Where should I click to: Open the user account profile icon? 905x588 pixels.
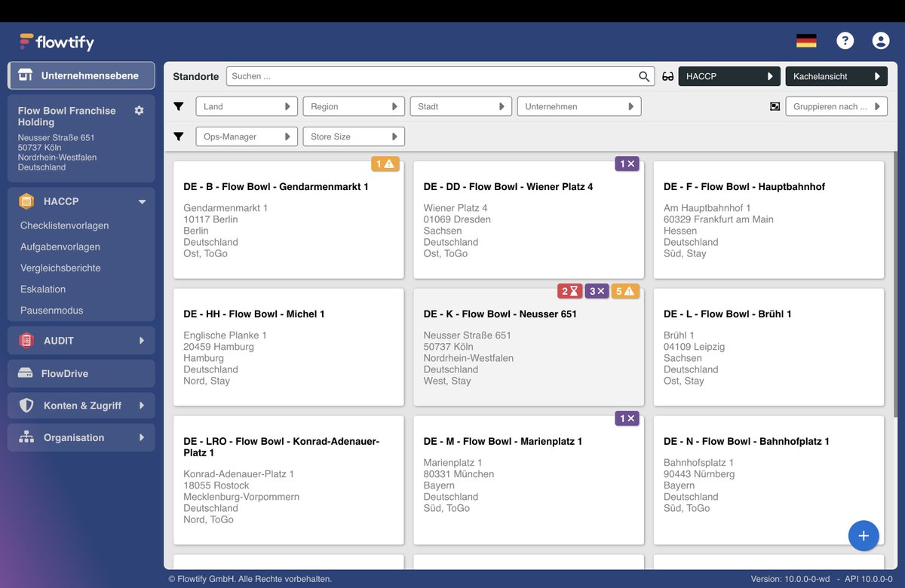[x=881, y=41]
